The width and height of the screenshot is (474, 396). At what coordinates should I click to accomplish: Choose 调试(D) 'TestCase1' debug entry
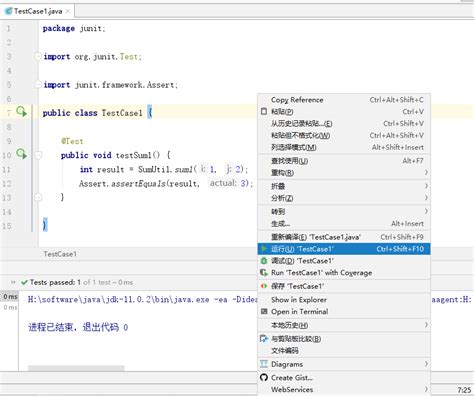[344, 261]
